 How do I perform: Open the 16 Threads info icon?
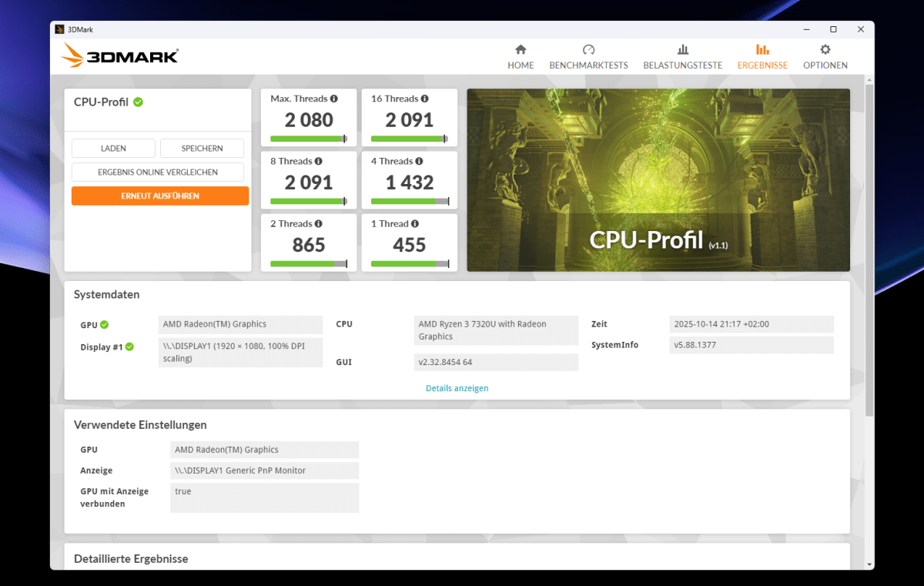pos(426,99)
